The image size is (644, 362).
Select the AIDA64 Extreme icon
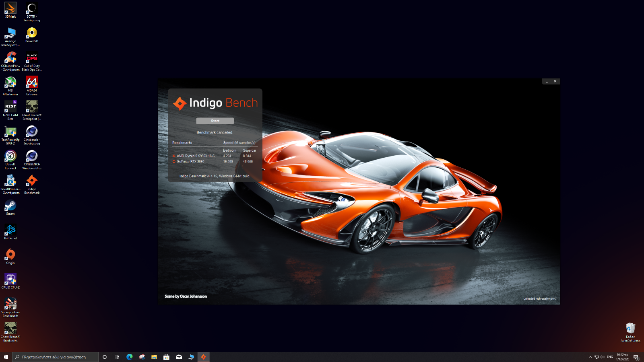point(31,86)
